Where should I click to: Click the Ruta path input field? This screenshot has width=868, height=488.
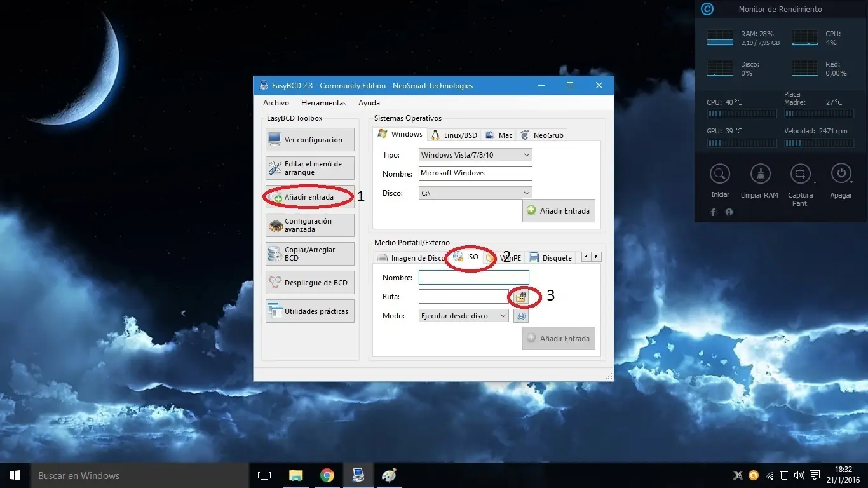point(464,296)
